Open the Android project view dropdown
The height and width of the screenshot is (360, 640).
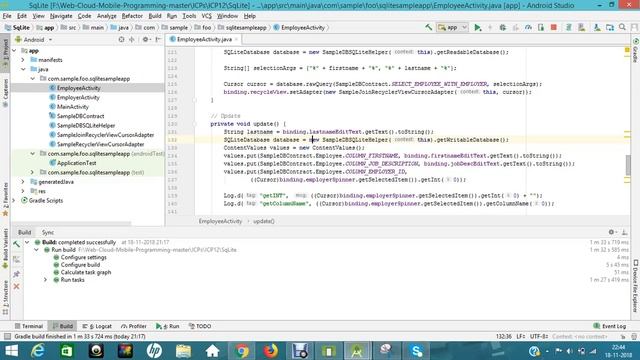34,40
